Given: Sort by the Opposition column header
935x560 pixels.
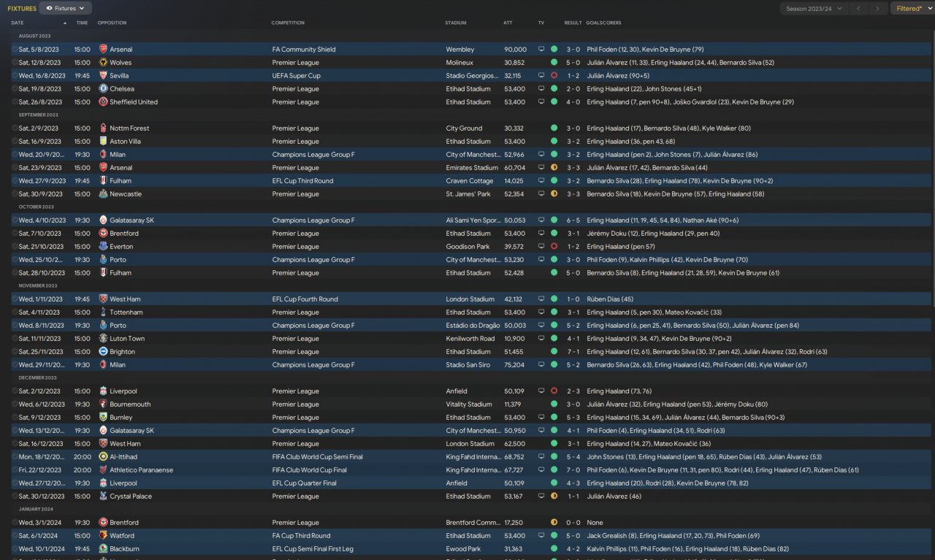Looking at the screenshot, I should tap(112, 23).
